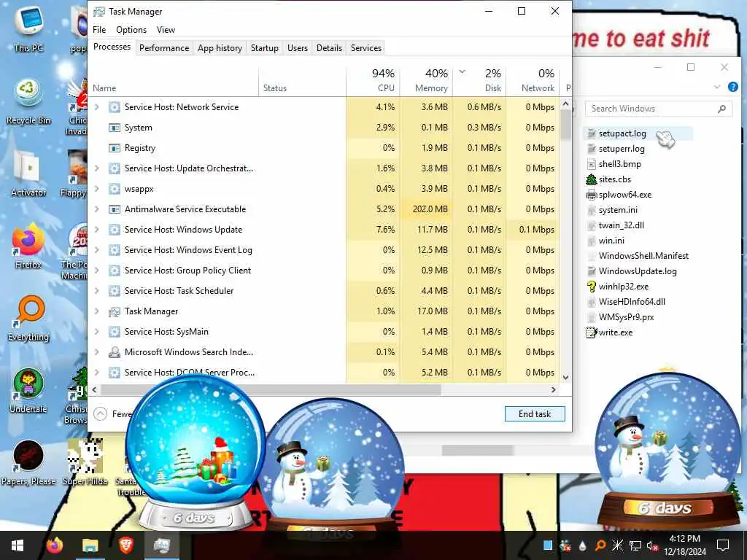
Task: Open the Super Hilda desktop icon
Action: [x=85, y=462]
